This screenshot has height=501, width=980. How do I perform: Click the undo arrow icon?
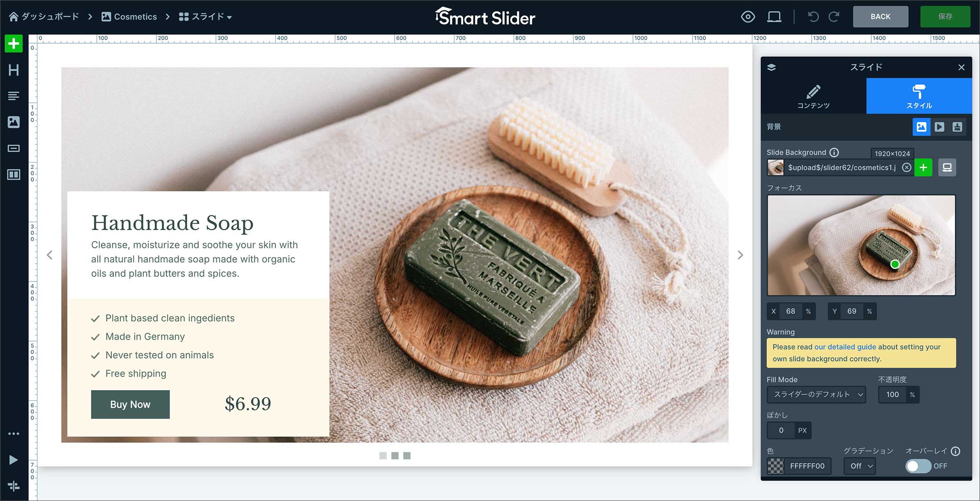tap(813, 17)
